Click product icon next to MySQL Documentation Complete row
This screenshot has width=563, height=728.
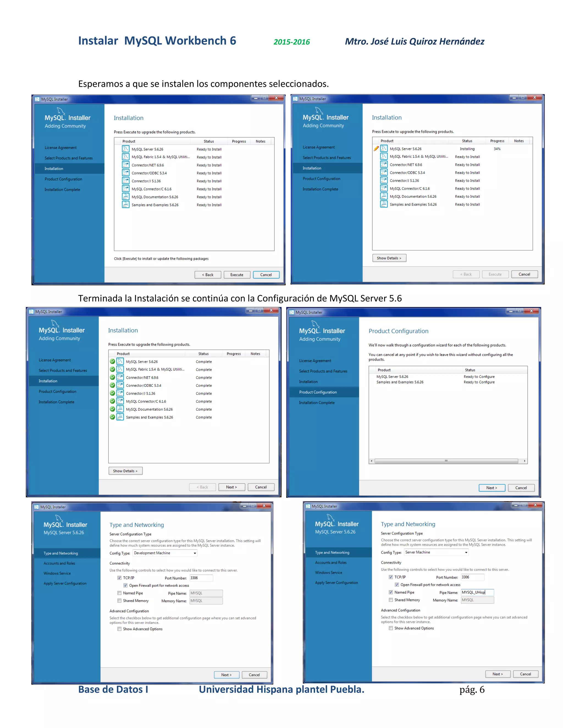click(x=120, y=409)
